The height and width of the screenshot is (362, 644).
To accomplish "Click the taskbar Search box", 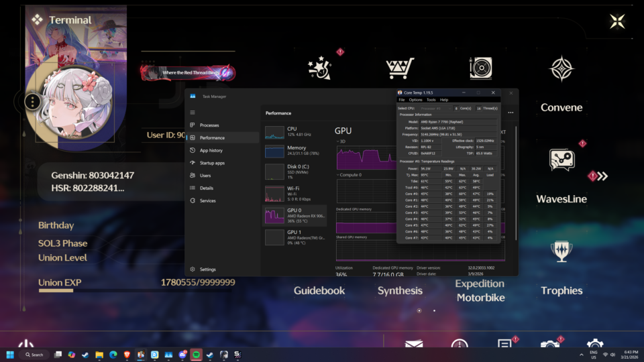I will [34, 355].
